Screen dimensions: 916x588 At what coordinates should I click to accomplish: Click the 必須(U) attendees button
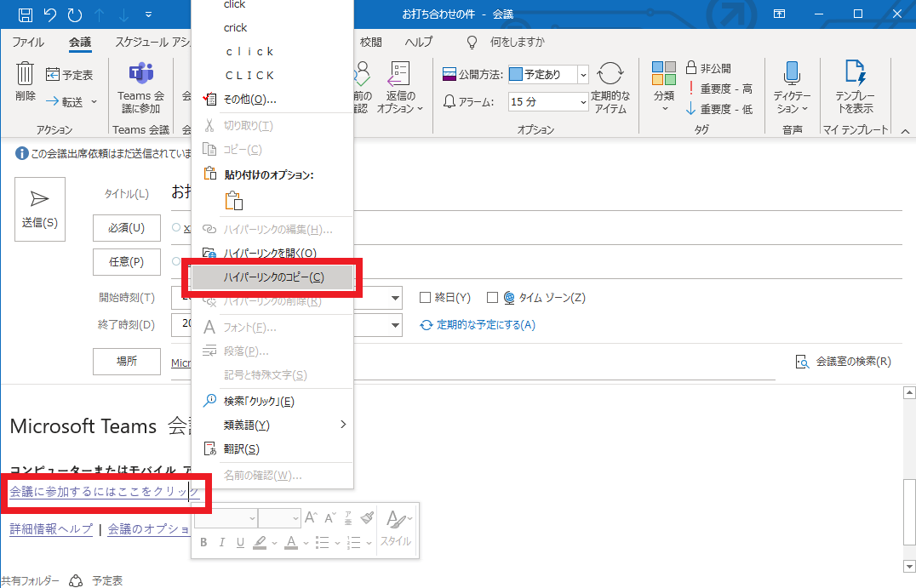[x=127, y=228]
